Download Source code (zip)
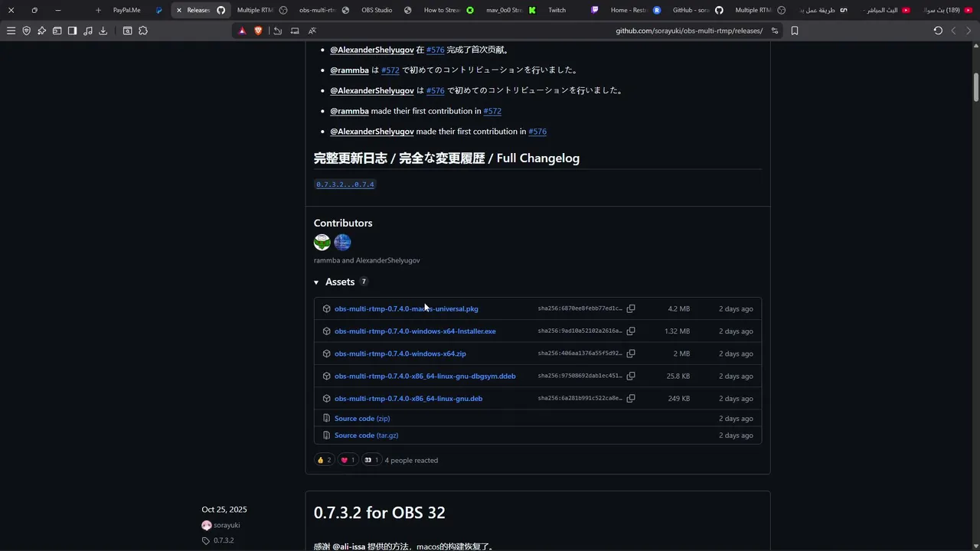Screen dimensions: 980x551 (x=362, y=419)
